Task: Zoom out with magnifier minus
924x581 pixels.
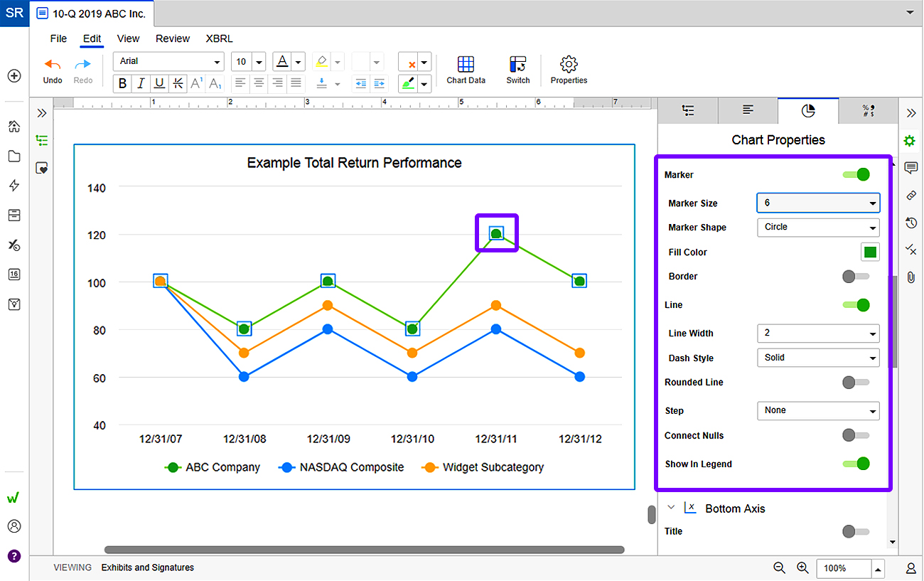Action: click(x=780, y=567)
